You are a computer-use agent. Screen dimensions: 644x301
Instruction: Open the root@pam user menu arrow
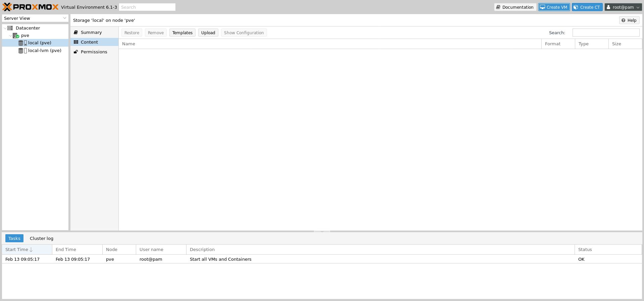[638, 7]
